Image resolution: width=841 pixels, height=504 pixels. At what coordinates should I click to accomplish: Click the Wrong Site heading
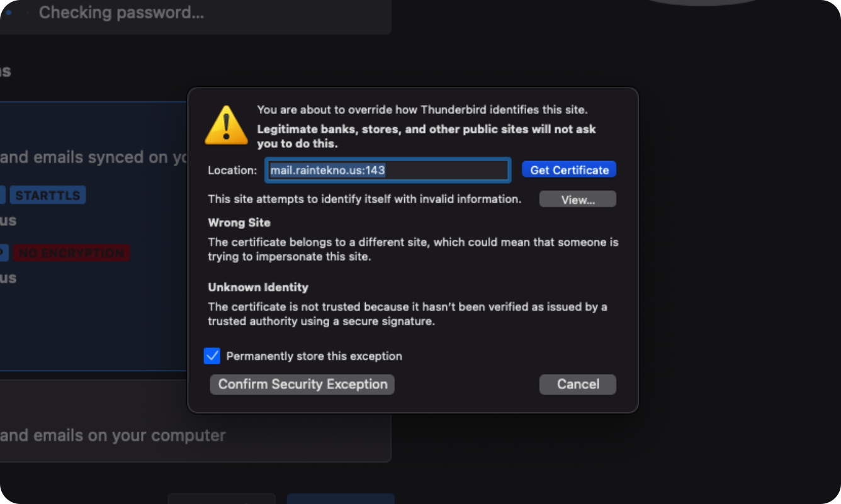(x=239, y=223)
